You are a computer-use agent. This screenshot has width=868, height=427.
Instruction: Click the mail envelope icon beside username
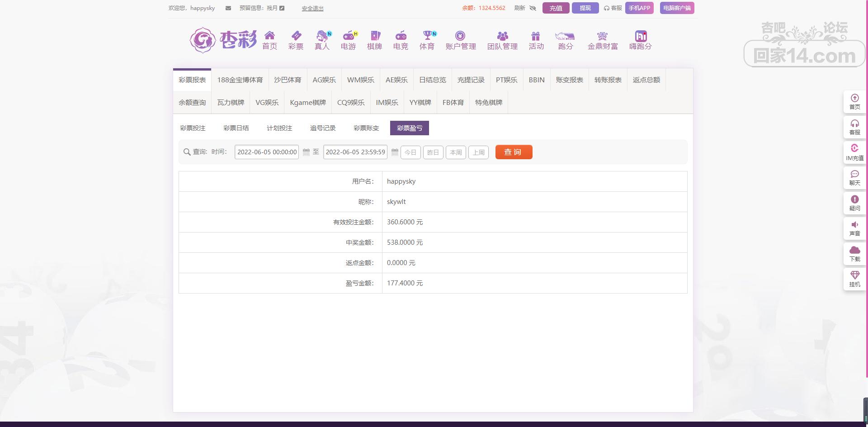[228, 8]
